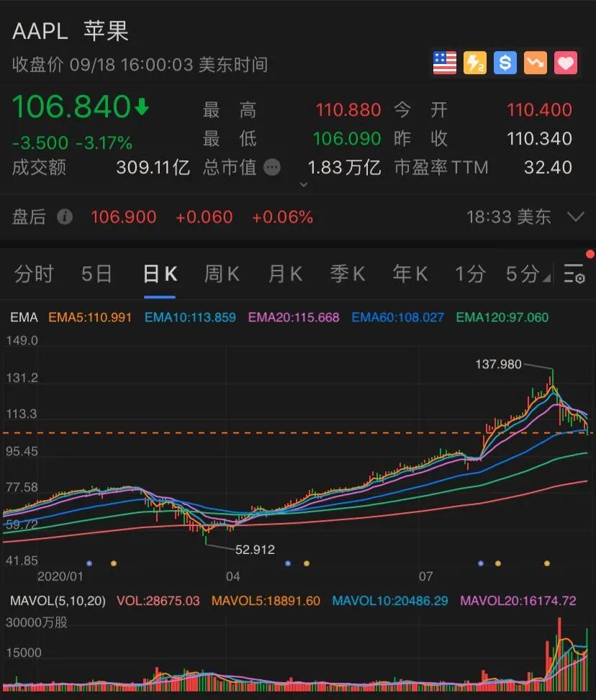Tap the 昨收 value 110.340

[539, 139]
